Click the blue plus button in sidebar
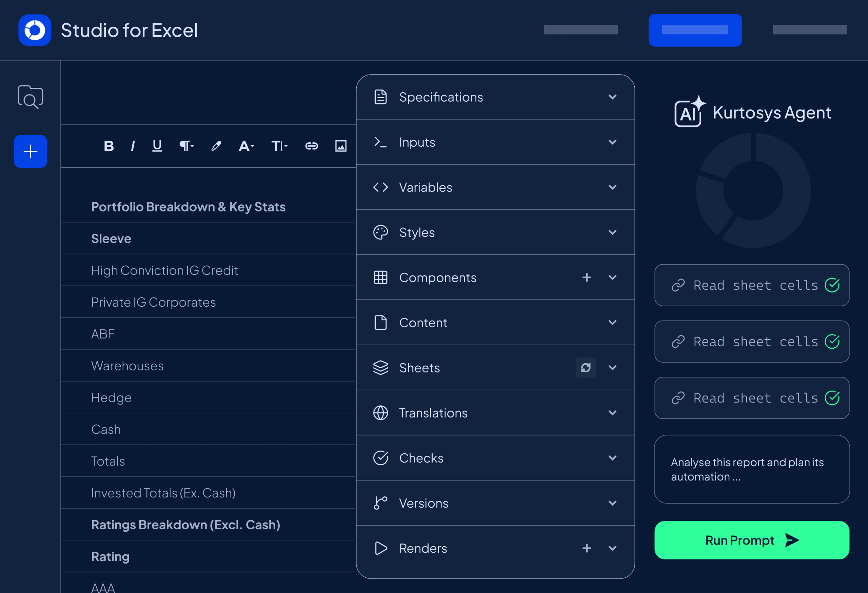868x593 pixels. 30,151
